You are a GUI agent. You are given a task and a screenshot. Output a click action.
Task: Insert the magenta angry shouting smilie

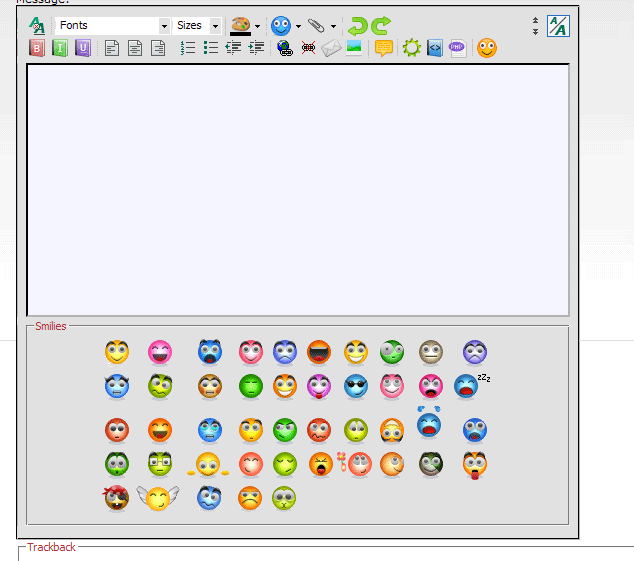pos(431,386)
